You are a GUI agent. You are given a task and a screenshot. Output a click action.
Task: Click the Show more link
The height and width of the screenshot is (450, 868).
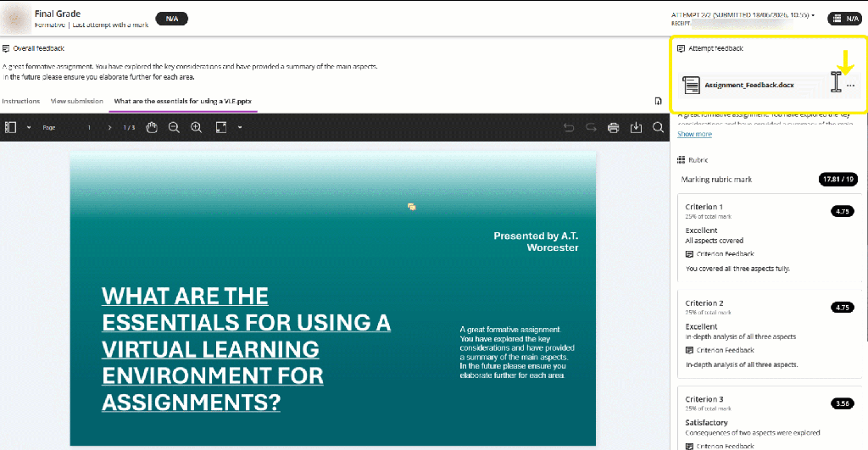(x=694, y=134)
